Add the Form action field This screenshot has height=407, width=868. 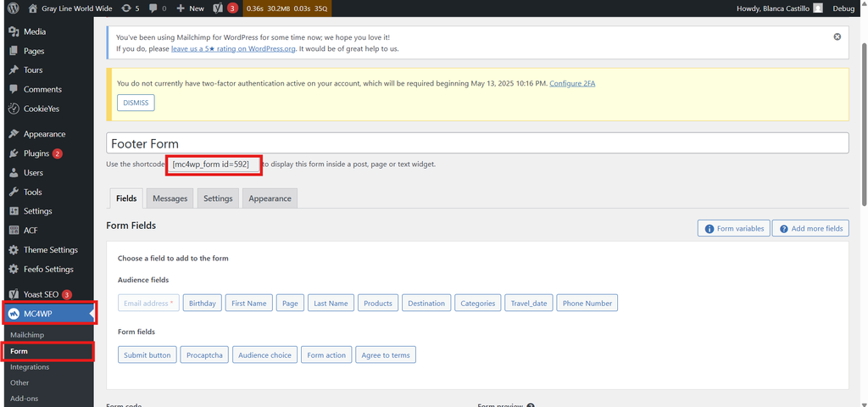tap(326, 355)
